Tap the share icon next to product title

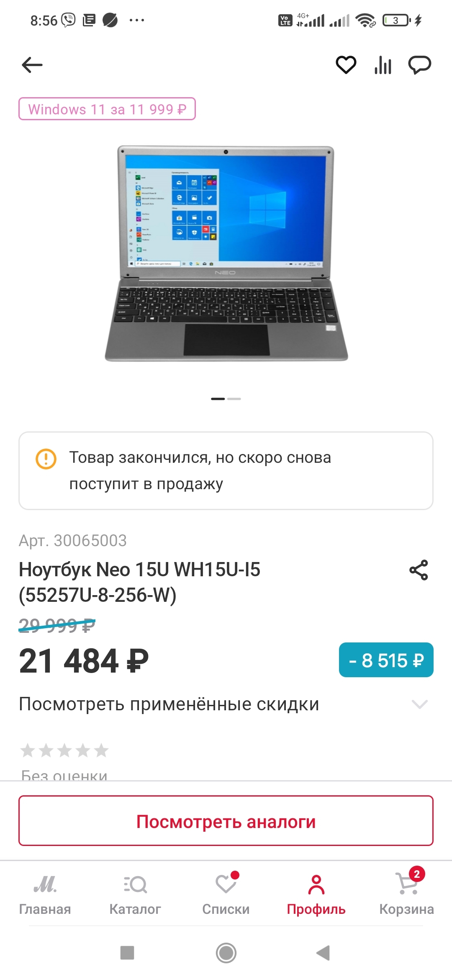(x=419, y=570)
